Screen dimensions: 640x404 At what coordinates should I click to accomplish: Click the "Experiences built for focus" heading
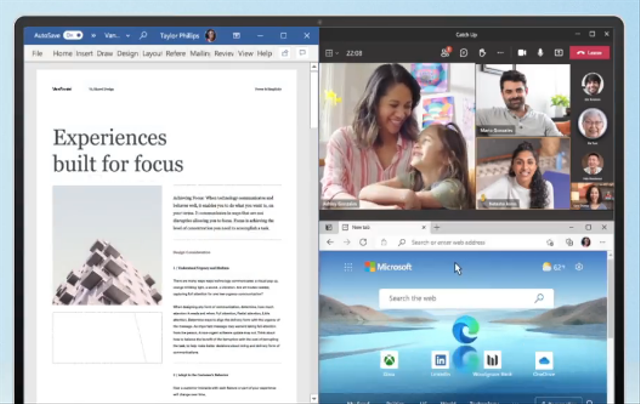(x=118, y=151)
